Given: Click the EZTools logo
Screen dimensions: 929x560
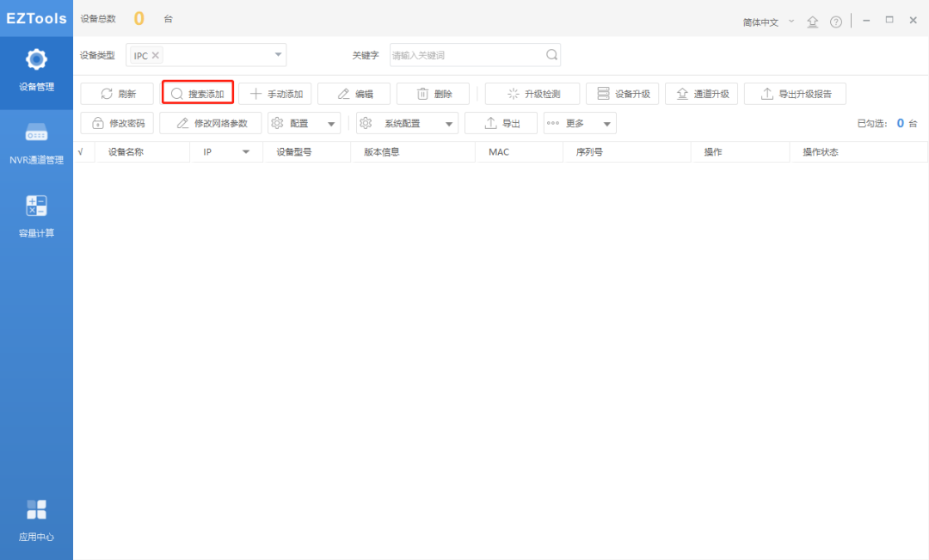Looking at the screenshot, I should 36,18.
